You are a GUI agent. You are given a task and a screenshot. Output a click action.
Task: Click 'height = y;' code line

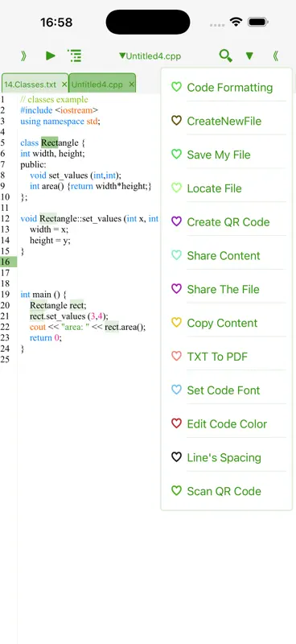(x=50, y=240)
